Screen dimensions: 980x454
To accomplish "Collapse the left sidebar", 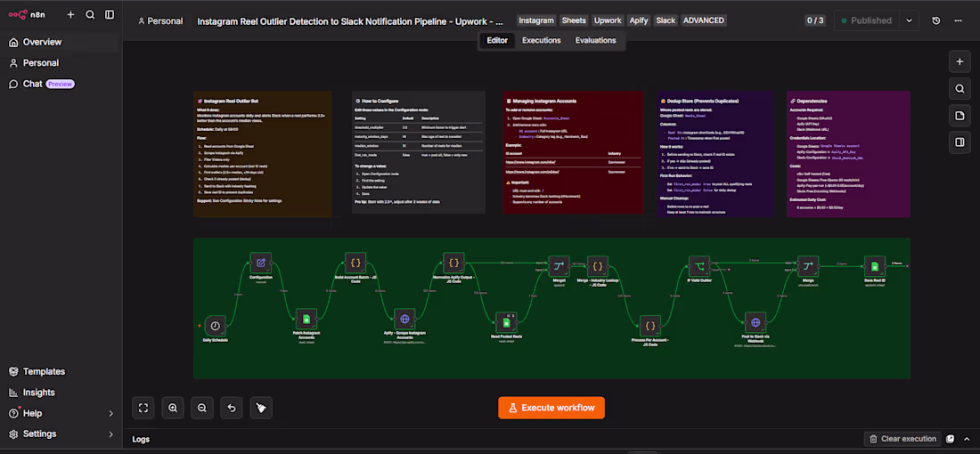I will click(110, 14).
